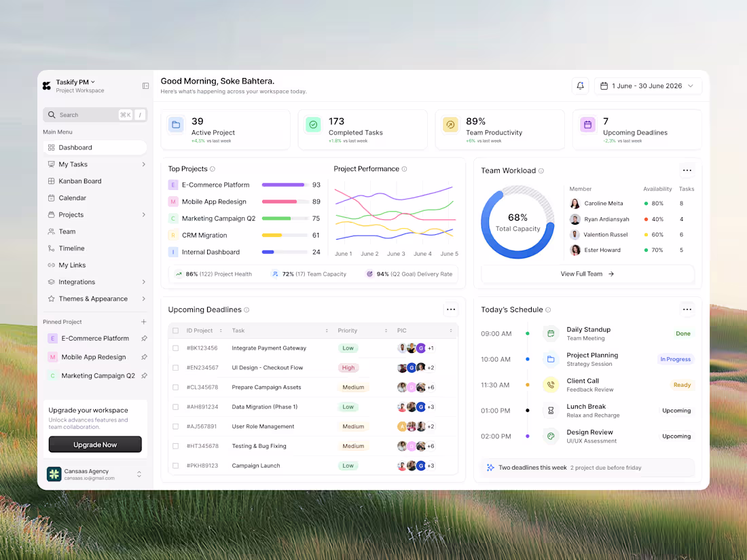Open Timeline menu item
Image resolution: width=747 pixels, height=560 pixels.
tap(95, 248)
